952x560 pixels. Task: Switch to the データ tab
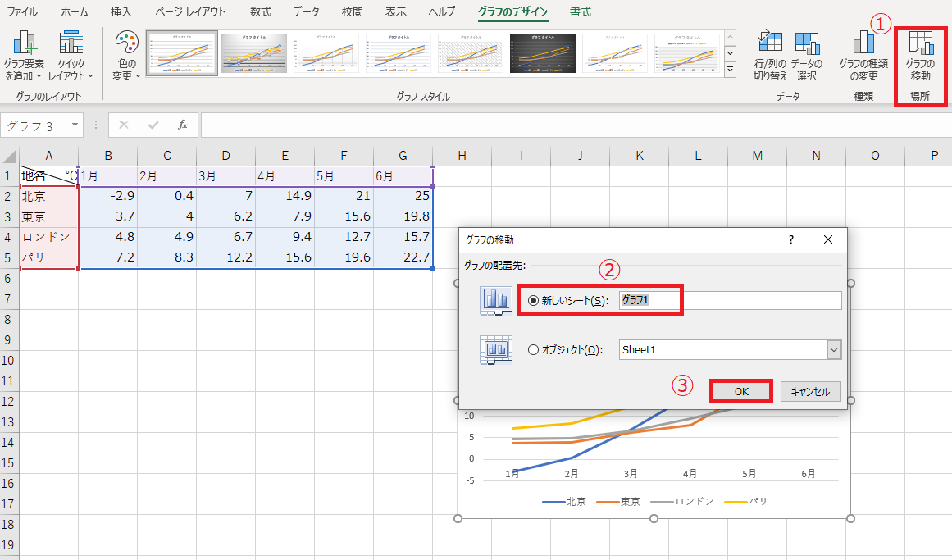tap(307, 11)
